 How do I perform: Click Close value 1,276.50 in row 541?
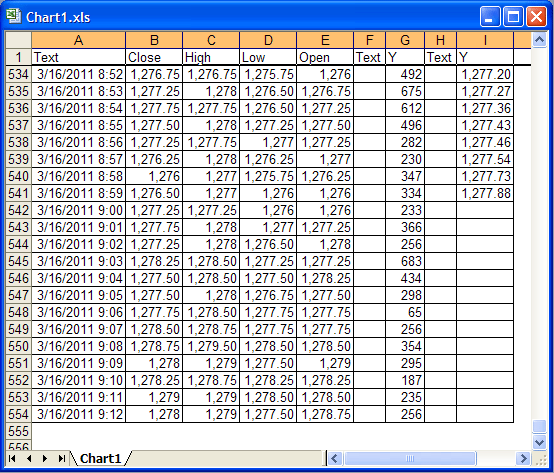pyautogui.click(x=154, y=193)
